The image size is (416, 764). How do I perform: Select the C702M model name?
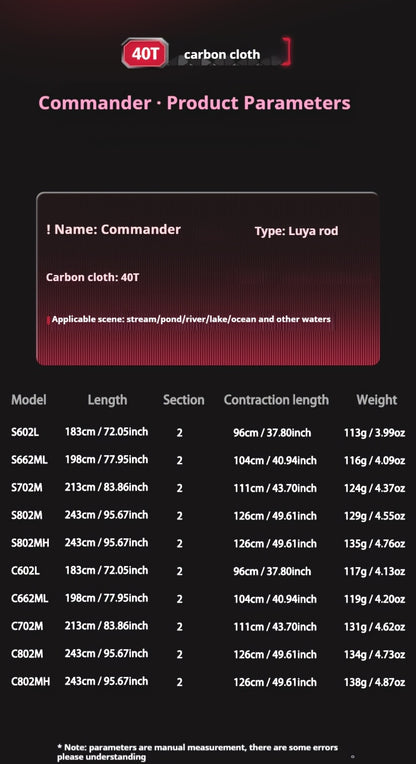pyautogui.click(x=27, y=626)
